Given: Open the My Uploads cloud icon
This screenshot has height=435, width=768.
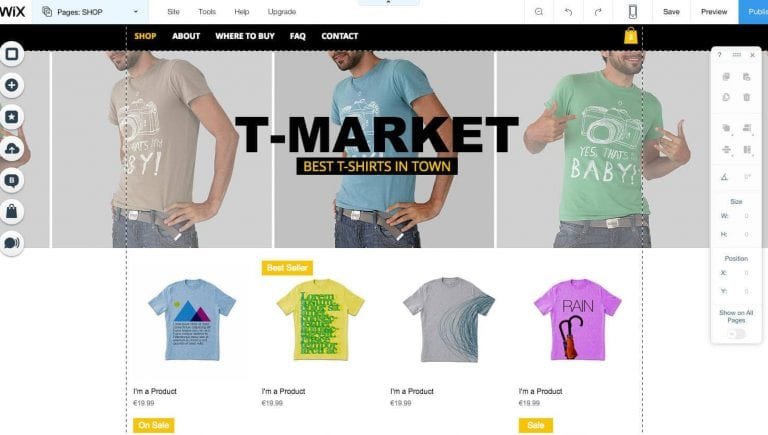Looking at the screenshot, I should (12, 148).
